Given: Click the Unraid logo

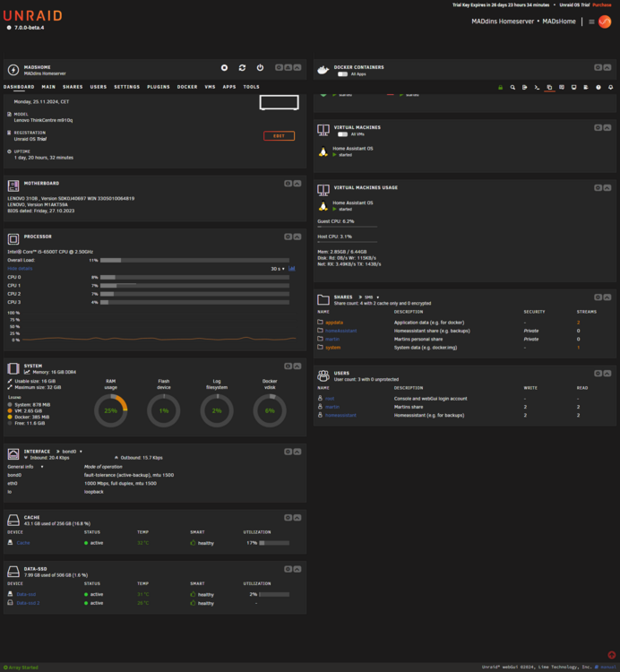Looking at the screenshot, I should (32, 16).
